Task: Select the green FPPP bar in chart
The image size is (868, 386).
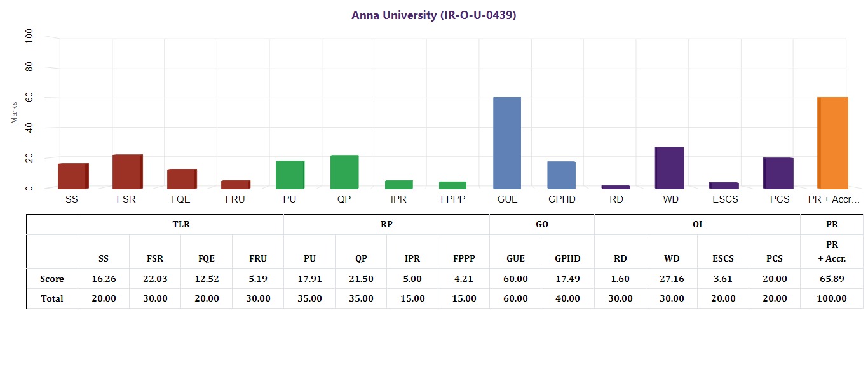Action: point(452,185)
